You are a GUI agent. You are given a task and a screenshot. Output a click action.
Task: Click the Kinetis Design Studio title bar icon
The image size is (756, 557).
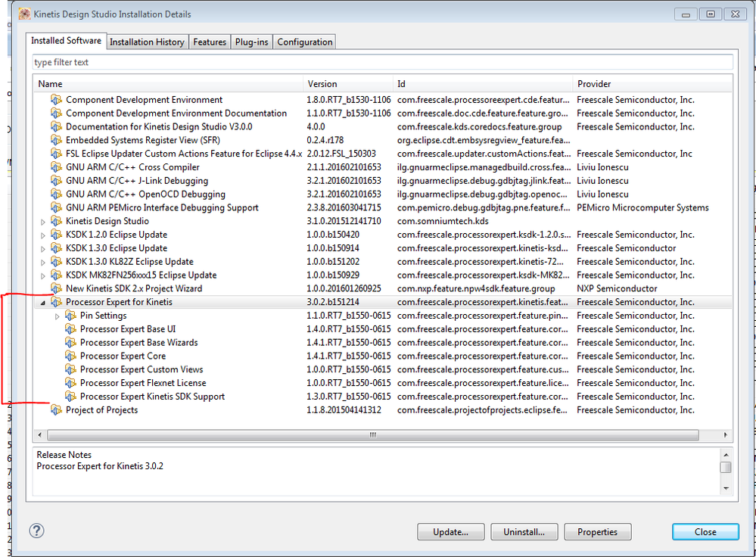[24, 14]
